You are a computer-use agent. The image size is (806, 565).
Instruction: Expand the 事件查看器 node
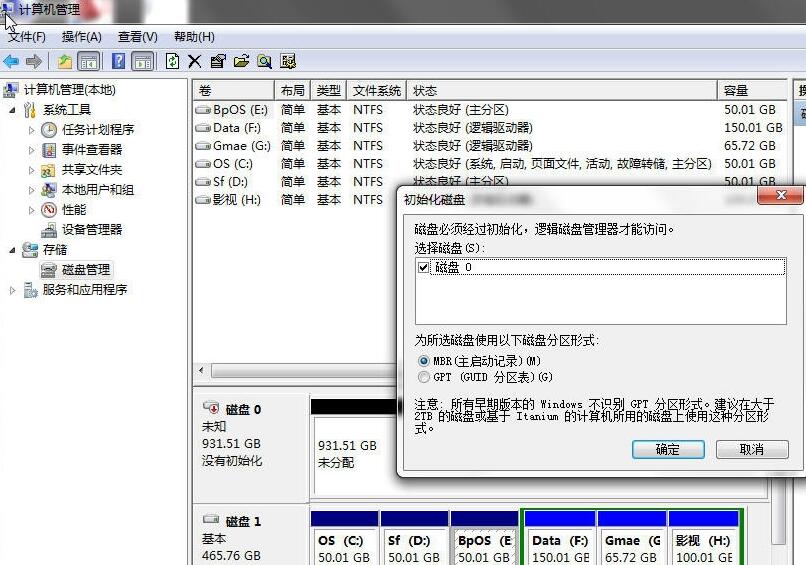(x=31, y=150)
